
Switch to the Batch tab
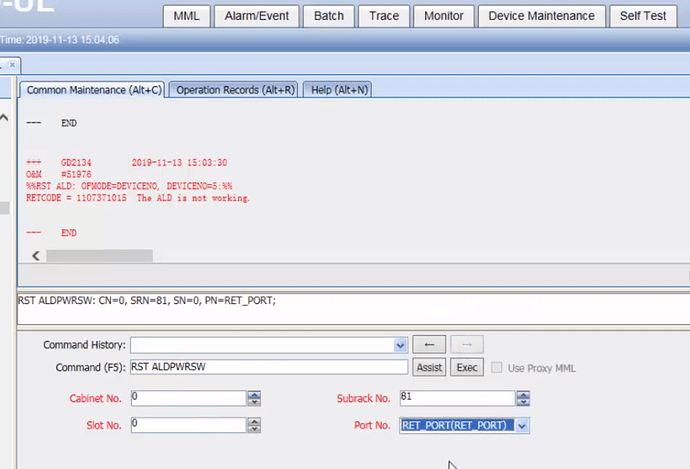coord(329,16)
